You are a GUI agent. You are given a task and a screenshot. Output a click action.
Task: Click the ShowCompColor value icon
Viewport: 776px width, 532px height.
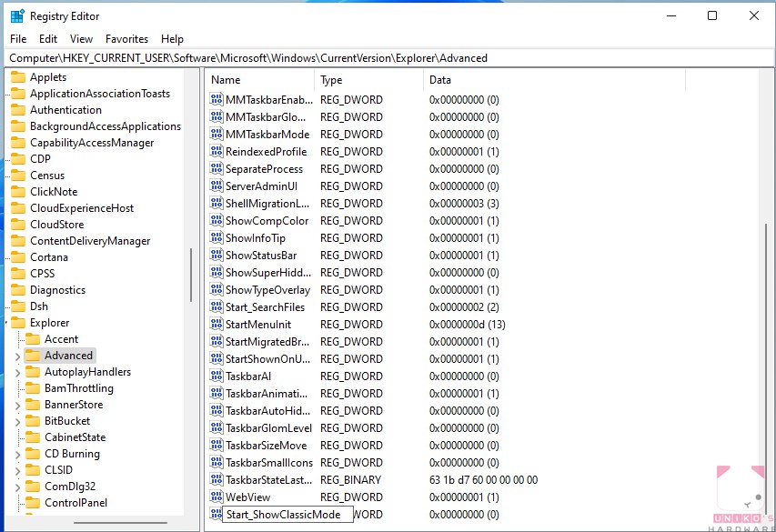(x=217, y=221)
